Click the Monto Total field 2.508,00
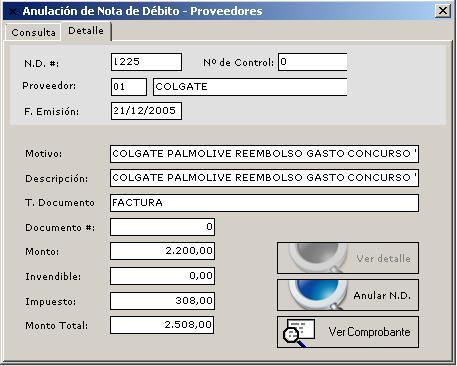This screenshot has width=457, height=366. click(x=162, y=325)
